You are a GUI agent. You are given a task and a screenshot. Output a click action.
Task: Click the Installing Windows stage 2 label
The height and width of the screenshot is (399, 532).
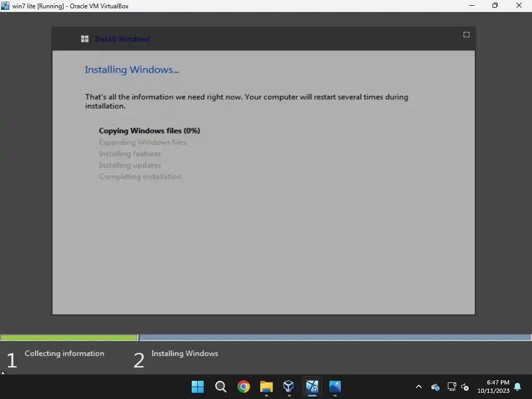(x=184, y=353)
